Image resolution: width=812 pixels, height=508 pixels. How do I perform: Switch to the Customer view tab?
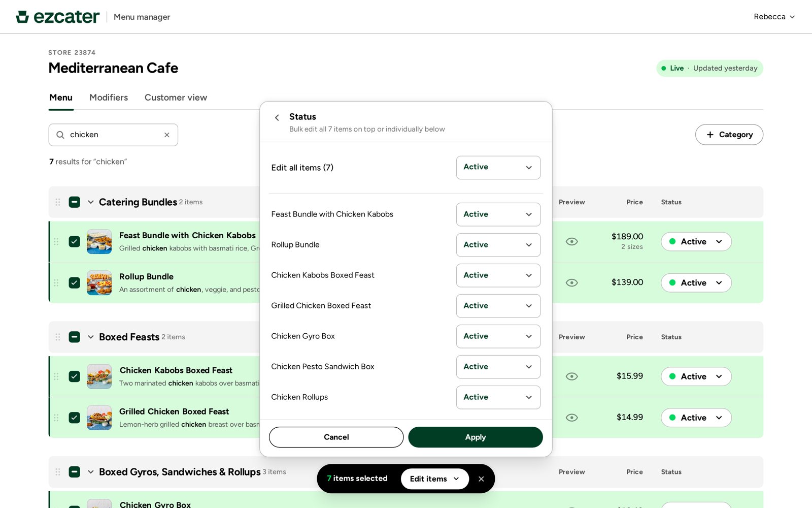tap(176, 98)
